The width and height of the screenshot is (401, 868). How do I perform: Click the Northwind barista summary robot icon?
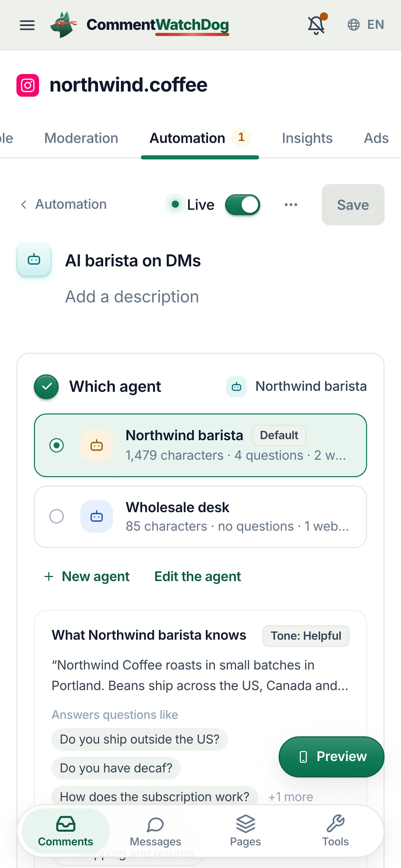tap(236, 387)
